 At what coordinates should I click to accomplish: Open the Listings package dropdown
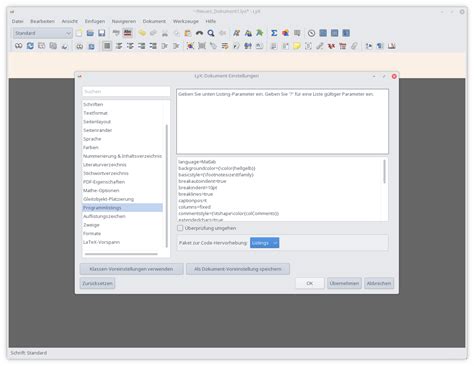264,243
